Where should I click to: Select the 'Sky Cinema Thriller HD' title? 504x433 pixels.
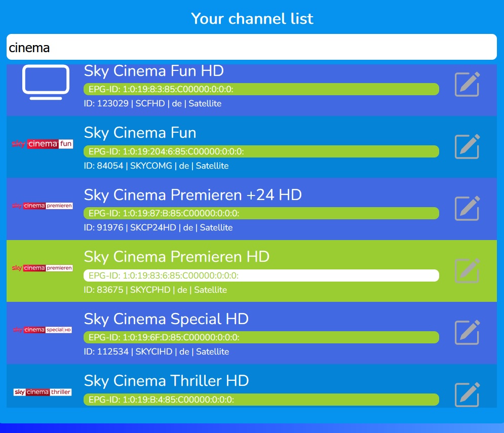point(166,381)
